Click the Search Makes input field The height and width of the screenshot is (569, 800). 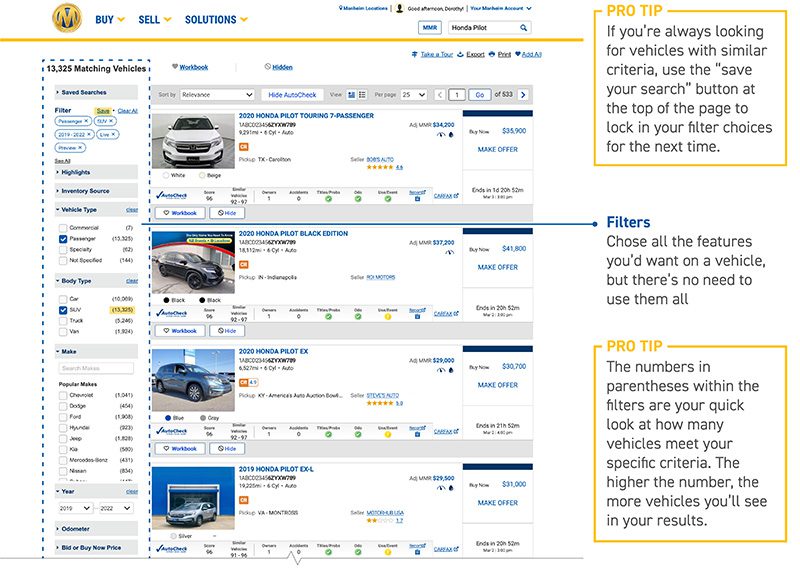(x=96, y=368)
